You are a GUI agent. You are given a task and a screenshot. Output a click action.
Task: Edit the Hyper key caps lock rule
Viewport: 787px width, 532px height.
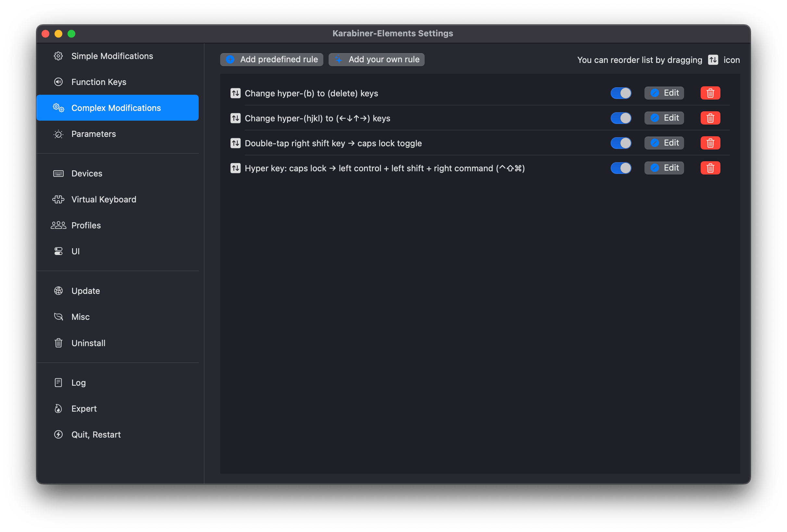point(664,168)
